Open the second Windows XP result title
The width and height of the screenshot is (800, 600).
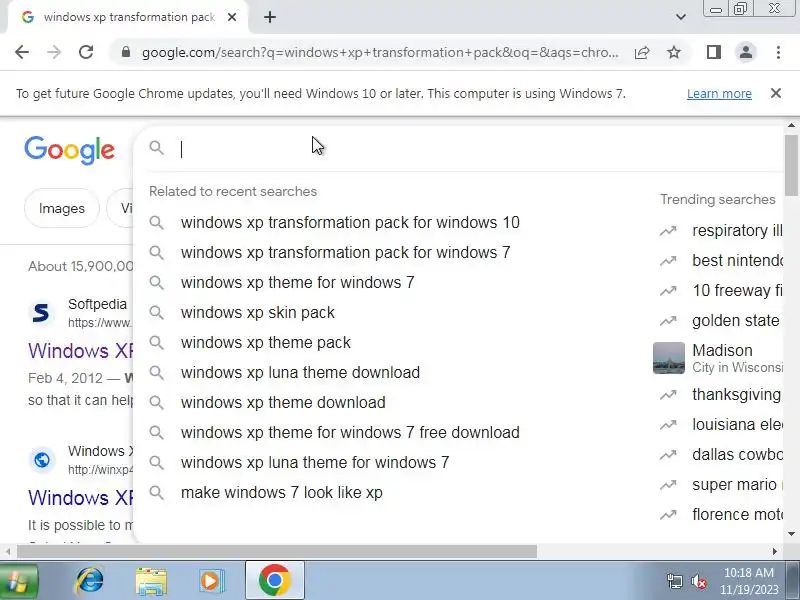click(x=81, y=498)
